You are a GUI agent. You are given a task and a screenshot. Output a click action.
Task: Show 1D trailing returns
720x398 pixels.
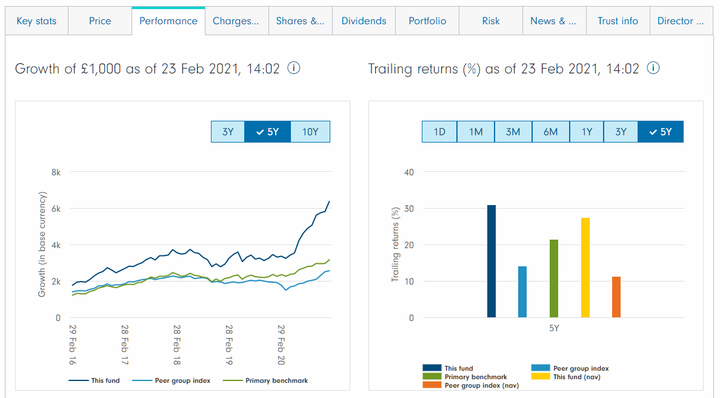click(439, 132)
